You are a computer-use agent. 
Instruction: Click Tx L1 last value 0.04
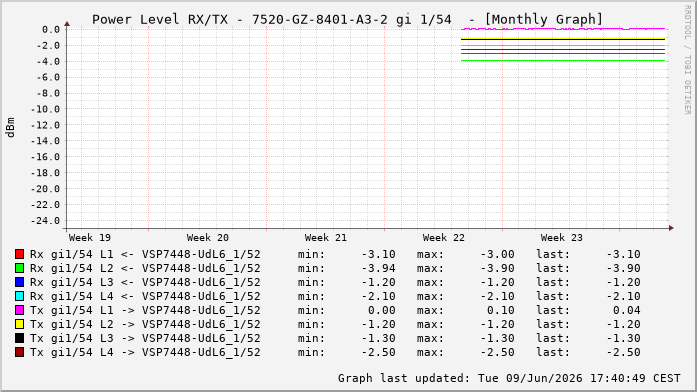[626, 310]
